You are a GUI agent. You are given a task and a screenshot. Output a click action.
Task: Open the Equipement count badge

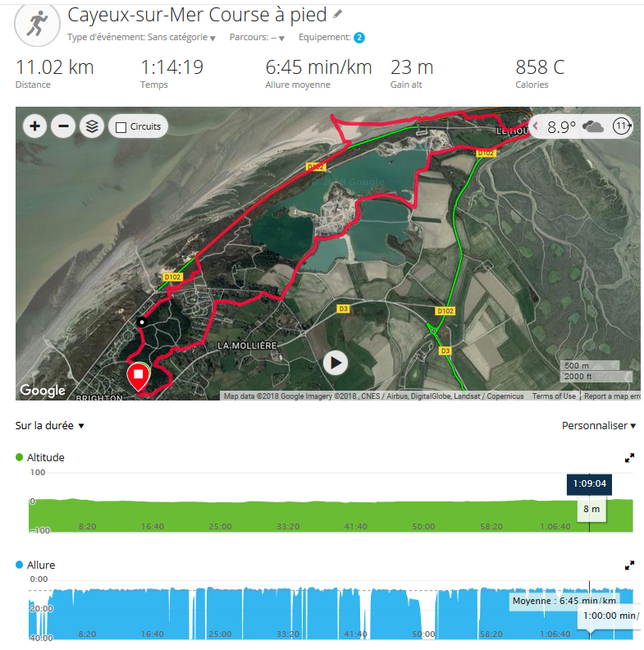[359, 38]
